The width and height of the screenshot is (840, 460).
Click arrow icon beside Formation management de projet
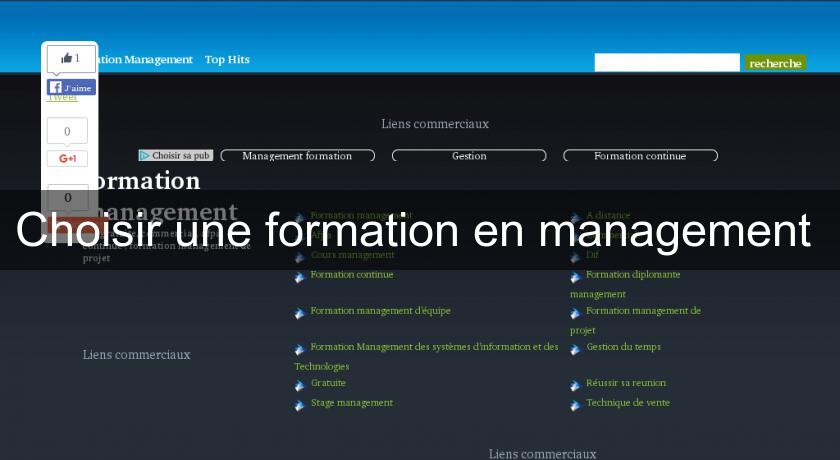(x=575, y=313)
